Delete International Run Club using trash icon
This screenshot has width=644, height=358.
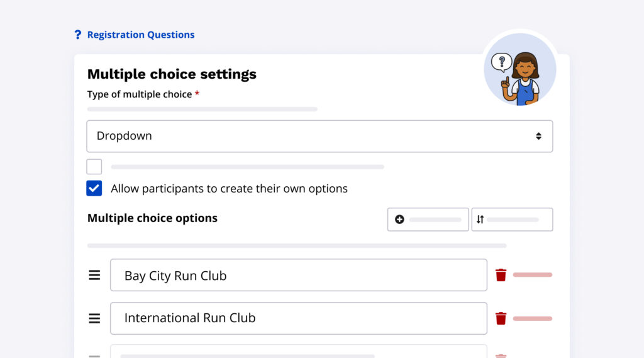pyautogui.click(x=501, y=318)
